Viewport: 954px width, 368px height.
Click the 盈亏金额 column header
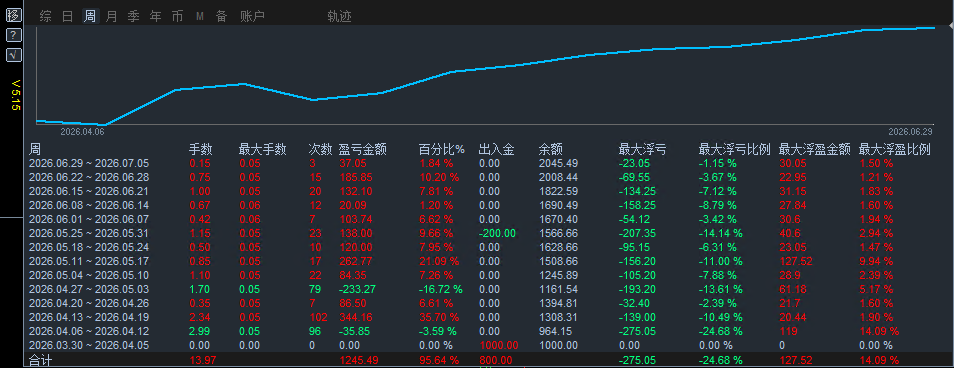coord(363,149)
